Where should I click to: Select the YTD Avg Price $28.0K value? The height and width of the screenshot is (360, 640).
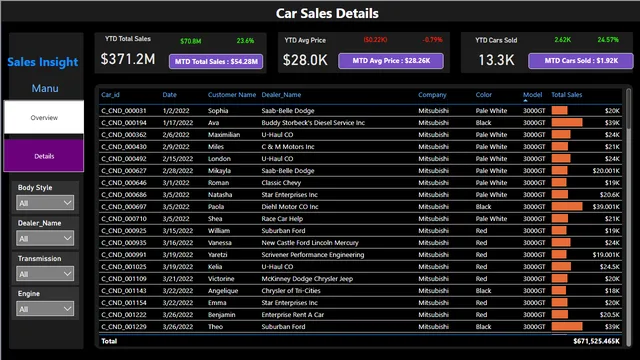[x=305, y=60]
